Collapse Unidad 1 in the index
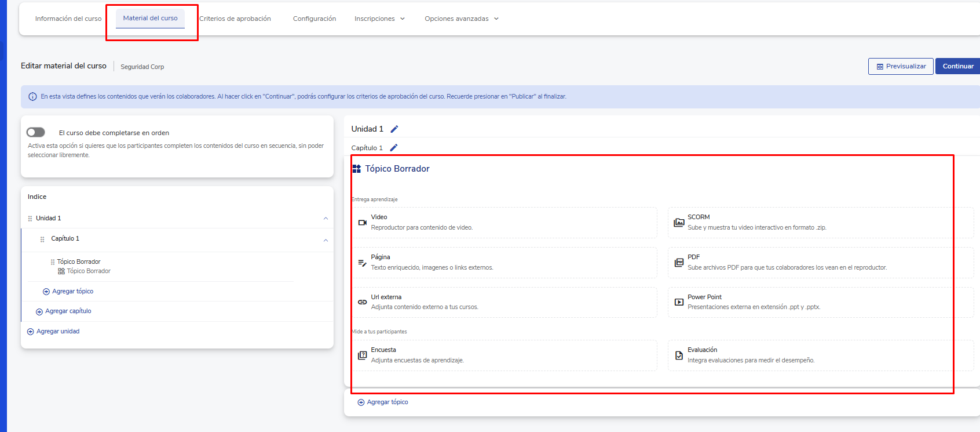This screenshot has width=980, height=432. click(326, 219)
